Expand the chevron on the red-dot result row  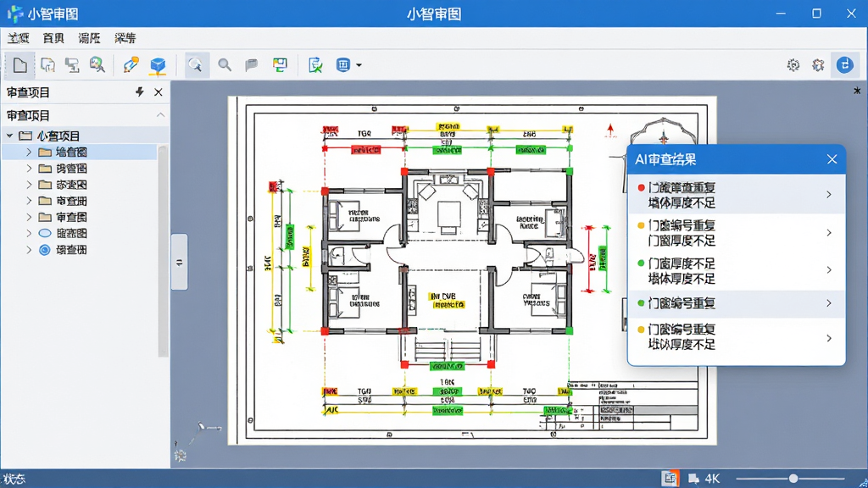tap(829, 195)
